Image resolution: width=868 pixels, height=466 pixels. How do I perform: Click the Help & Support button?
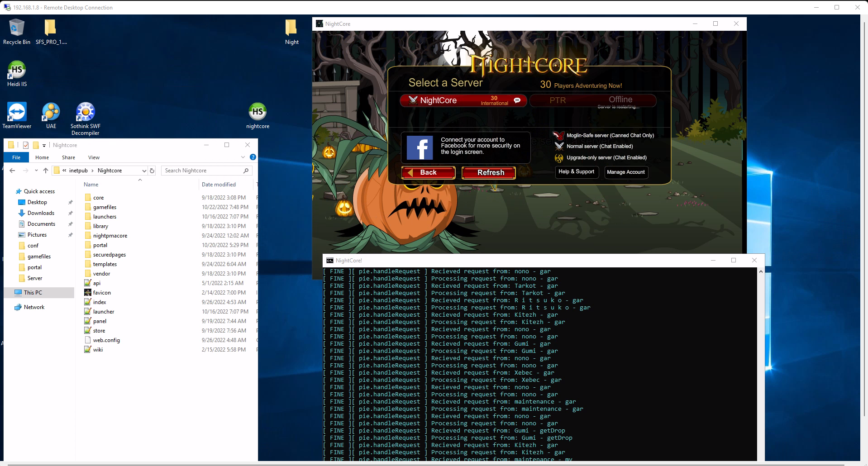point(577,172)
